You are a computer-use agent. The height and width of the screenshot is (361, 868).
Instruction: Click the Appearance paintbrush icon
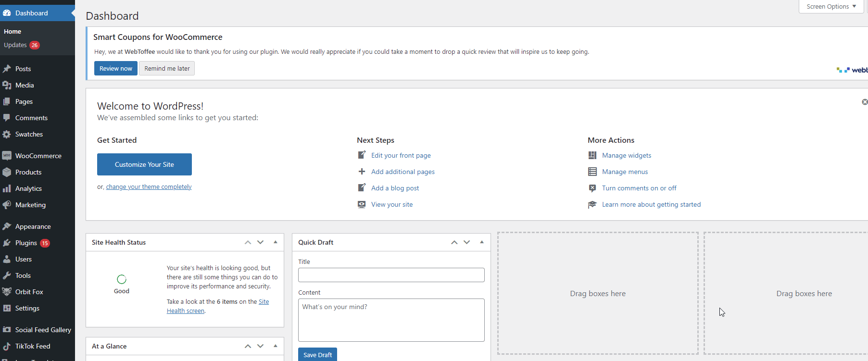coord(7,226)
